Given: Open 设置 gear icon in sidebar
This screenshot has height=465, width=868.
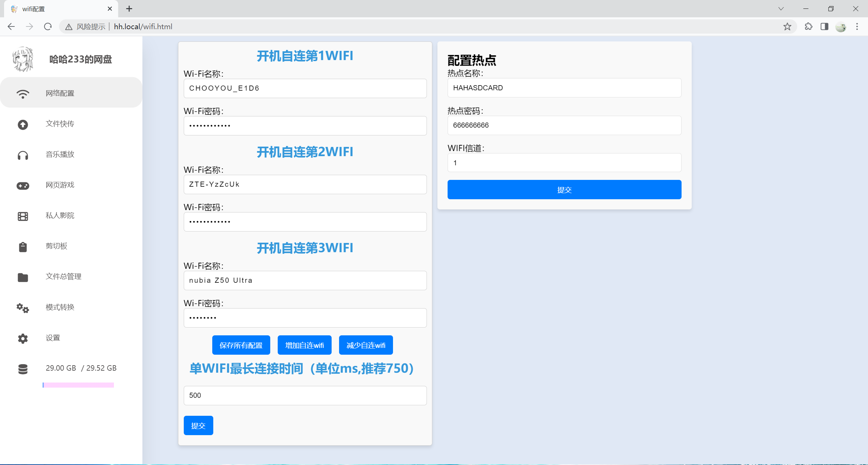Looking at the screenshot, I should click(23, 338).
